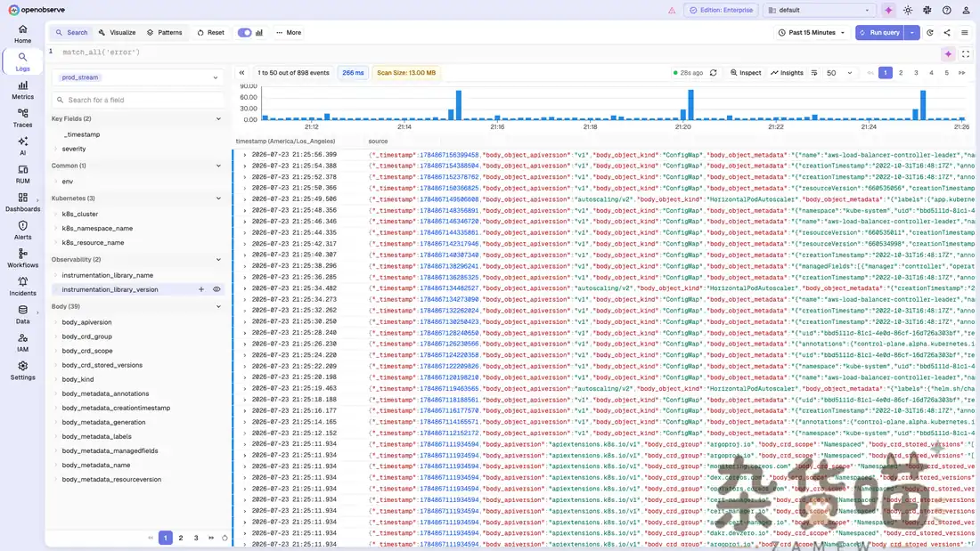Click the Search for a field input
The width and height of the screenshot is (980, 551).
coord(138,100)
